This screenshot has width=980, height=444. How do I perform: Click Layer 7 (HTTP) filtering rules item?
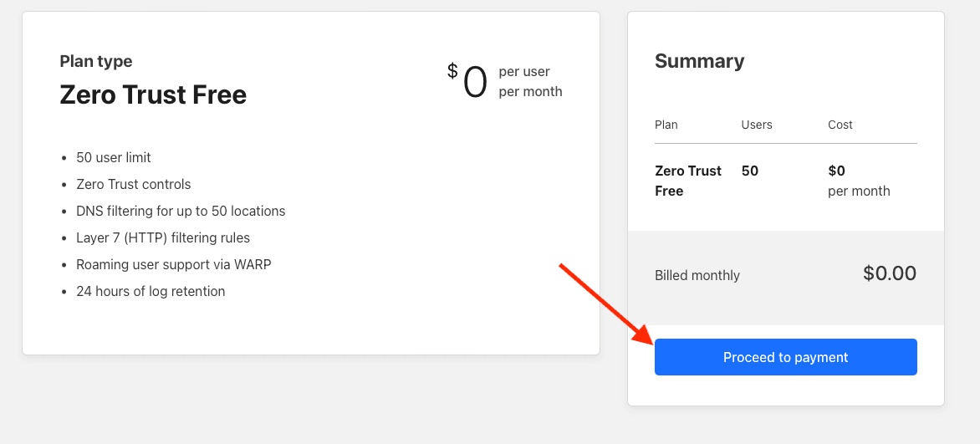pyautogui.click(x=163, y=238)
